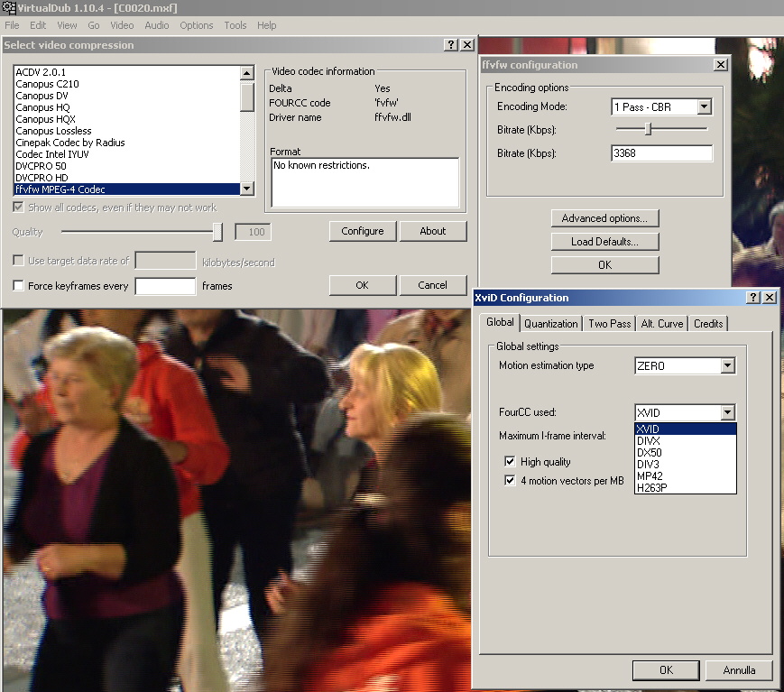Choose DIV3 in FourCC list

click(x=686, y=464)
